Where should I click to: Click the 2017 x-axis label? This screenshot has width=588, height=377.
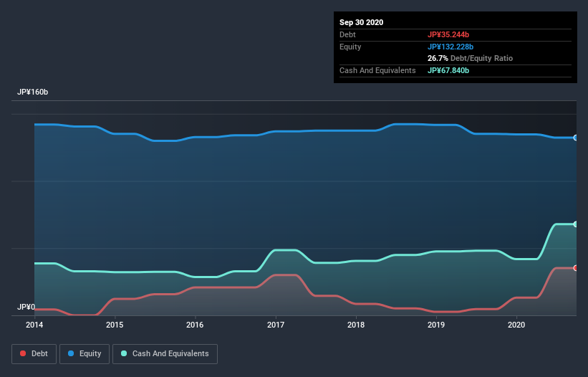pos(275,325)
